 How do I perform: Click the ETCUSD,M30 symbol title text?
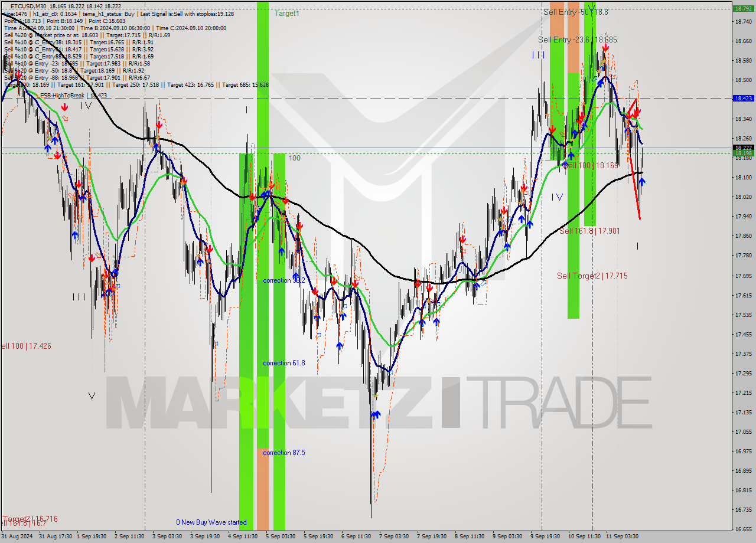pos(28,6)
